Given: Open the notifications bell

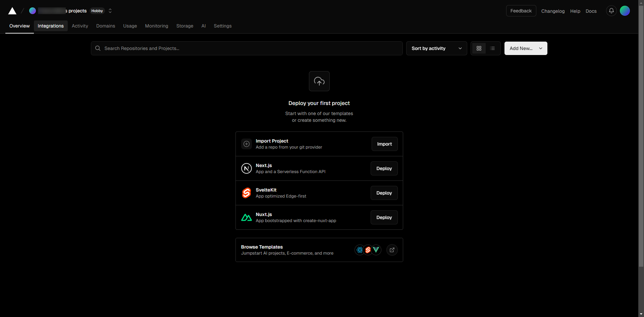Looking at the screenshot, I should (611, 11).
